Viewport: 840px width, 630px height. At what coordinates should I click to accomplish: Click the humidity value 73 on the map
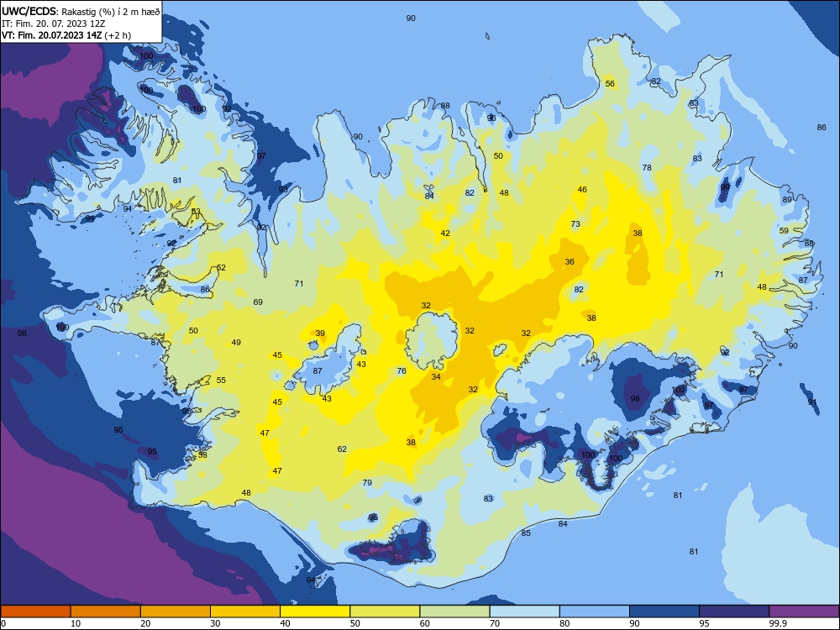[575, 224]
